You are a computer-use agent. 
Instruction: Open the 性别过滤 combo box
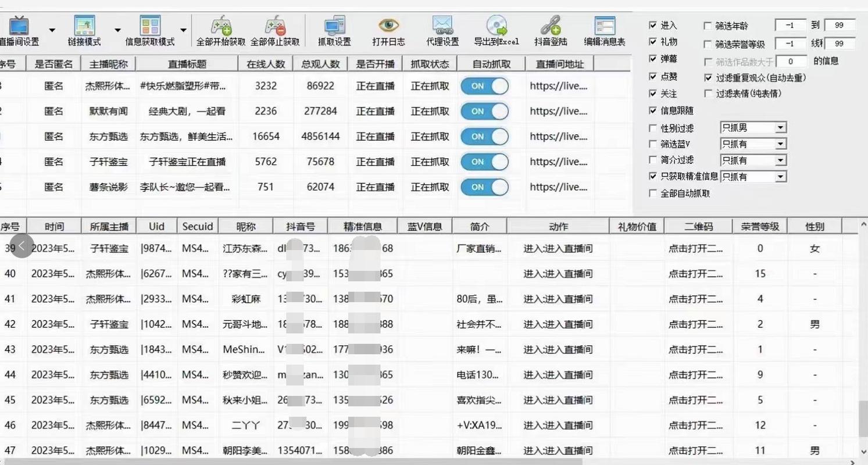coord(753,127)
